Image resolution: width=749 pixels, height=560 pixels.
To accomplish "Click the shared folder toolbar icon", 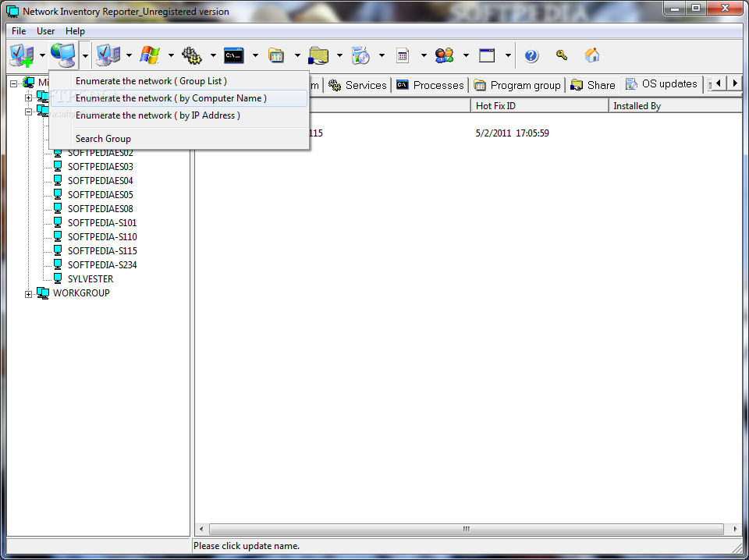I will point(318,55).
